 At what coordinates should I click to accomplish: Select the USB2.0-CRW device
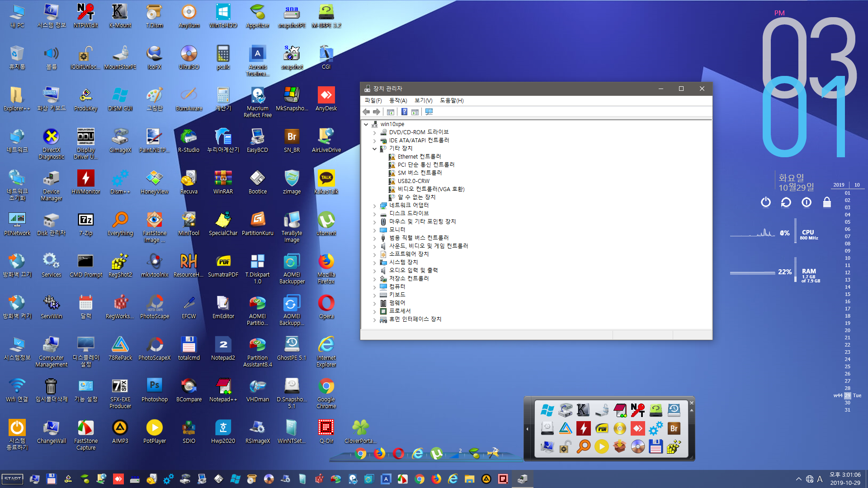(413, 181)
